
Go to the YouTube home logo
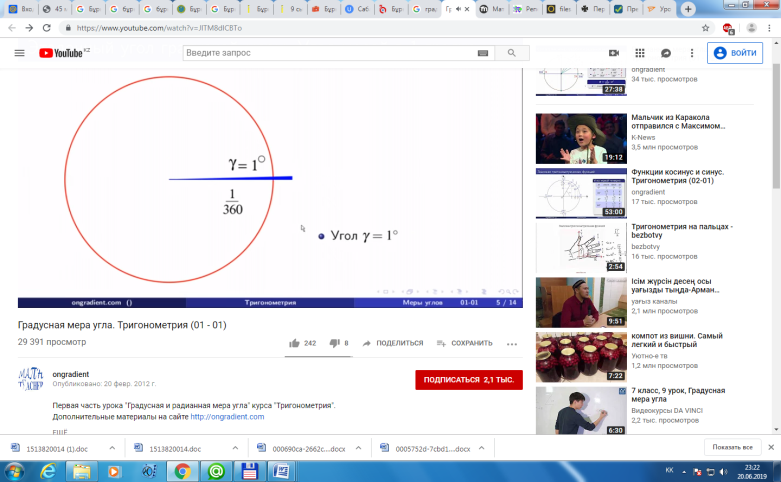coord(61,53)
